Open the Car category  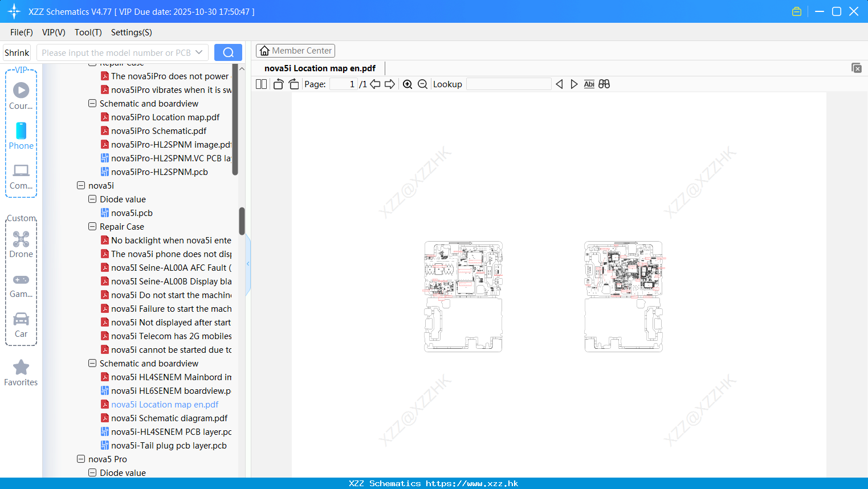[21, 325]
